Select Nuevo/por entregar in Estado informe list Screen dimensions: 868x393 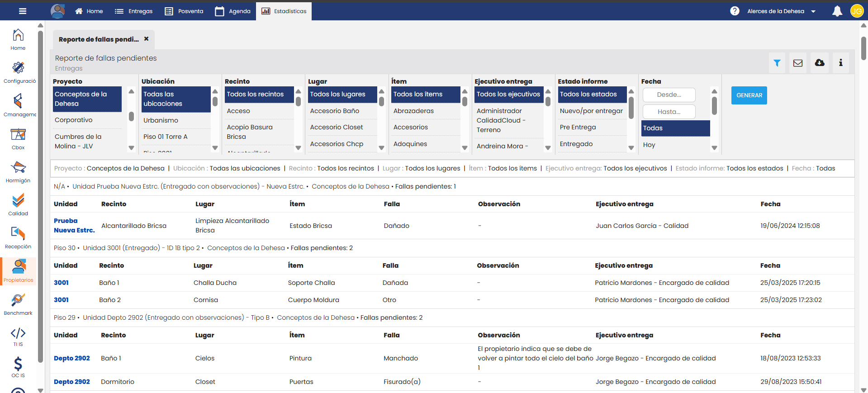pyautogui.click(x=593, y=111)
